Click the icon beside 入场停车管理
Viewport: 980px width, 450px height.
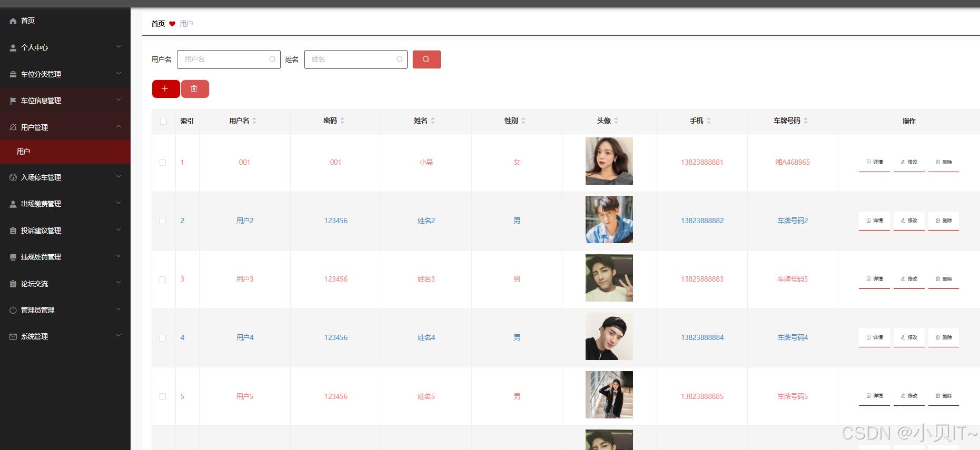point(13,177)
